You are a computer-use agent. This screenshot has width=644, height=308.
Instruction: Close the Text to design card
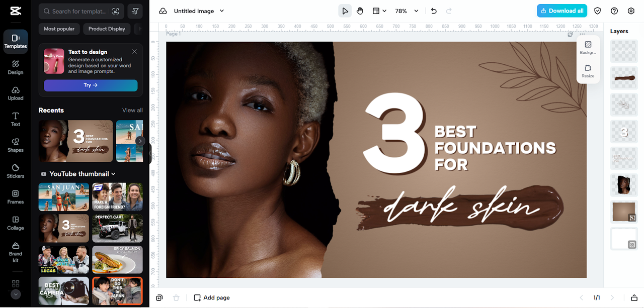point(134,52)
